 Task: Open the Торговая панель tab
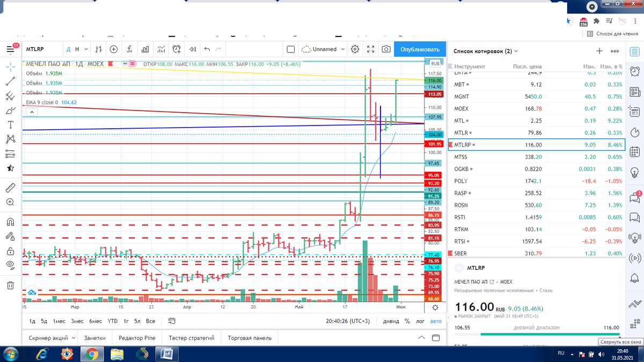click(250, 338)
